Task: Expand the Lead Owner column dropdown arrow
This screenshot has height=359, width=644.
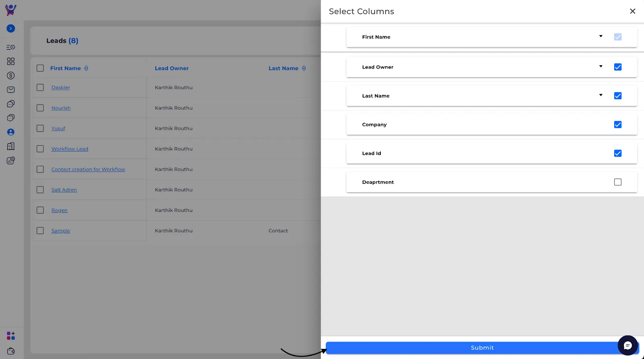Action: point(601,66)
